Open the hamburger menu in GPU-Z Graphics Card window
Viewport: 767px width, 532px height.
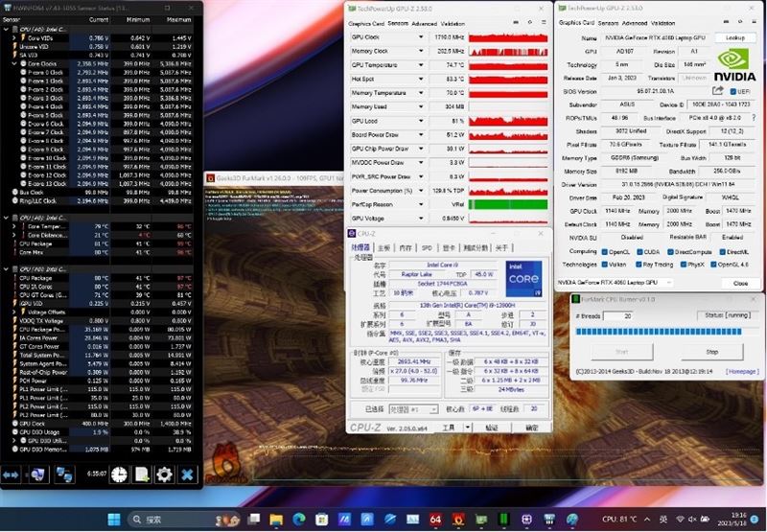click(754, 22)
